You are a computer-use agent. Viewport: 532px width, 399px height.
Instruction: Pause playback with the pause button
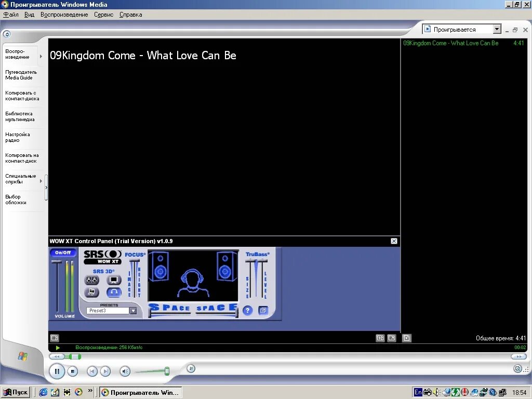click(57, 371)
